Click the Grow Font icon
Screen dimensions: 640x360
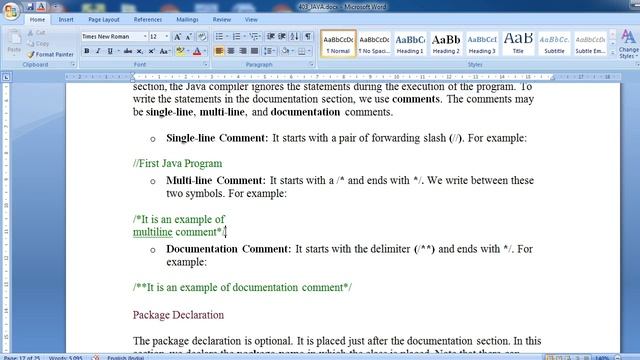[x=178, y=37]
